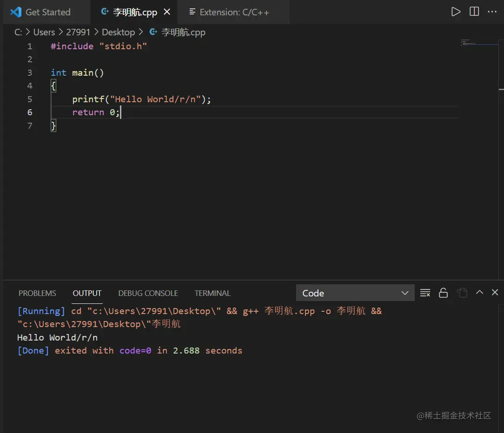Split the editor right
Screen dimensions: 504x433
pos(474,12)
